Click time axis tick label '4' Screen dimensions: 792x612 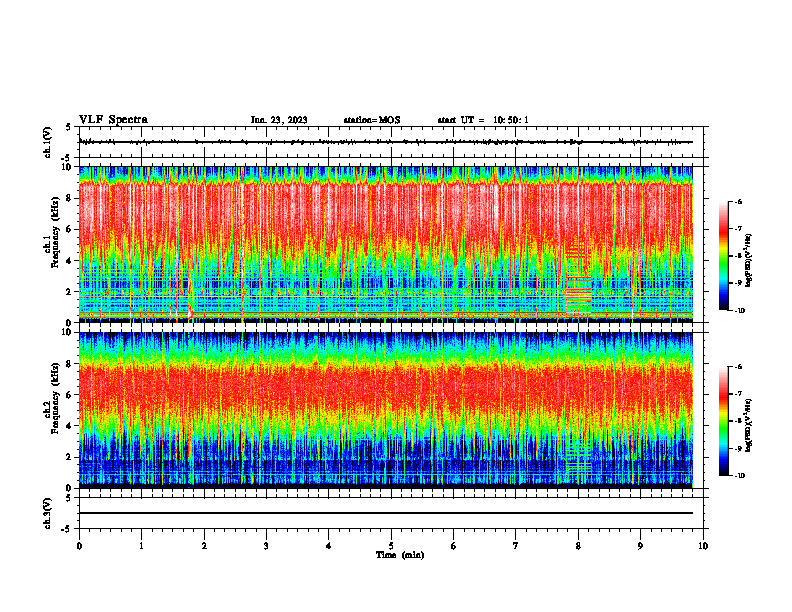coord(329,546)
